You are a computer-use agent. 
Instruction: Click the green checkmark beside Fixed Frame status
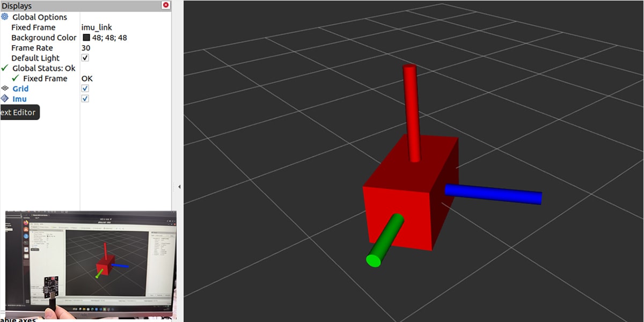pos(15,78)
